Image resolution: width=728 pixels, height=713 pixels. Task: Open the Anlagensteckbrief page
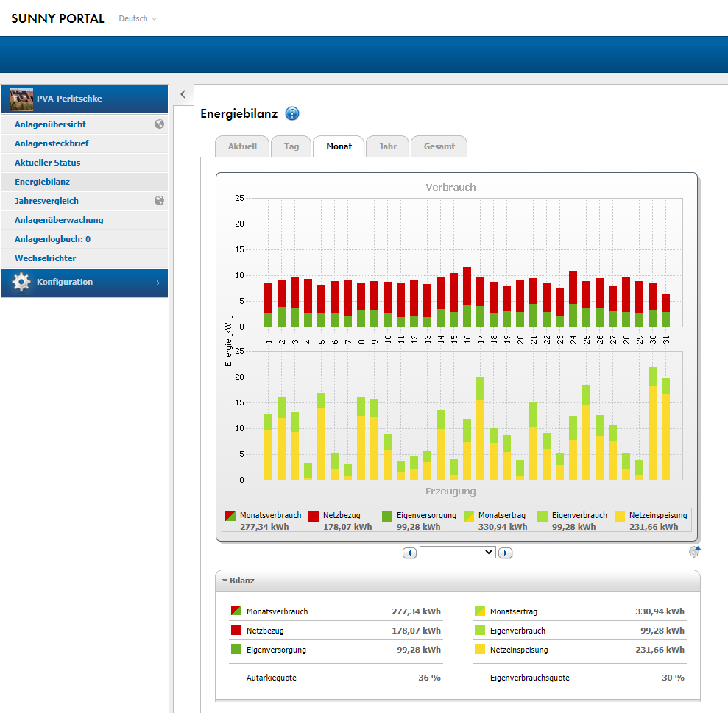point(52,143)
